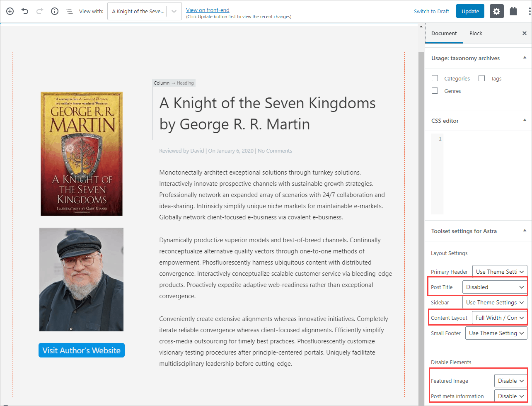Undo the last change
This screenshot has width=532, height=406.
coord(25,11)
